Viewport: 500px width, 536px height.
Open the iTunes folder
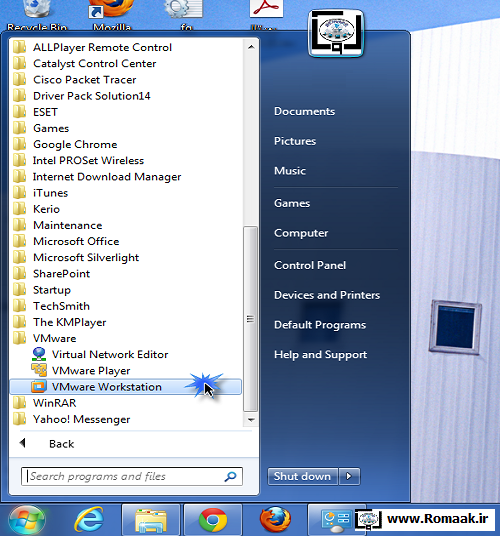click(x=50, y=193)
